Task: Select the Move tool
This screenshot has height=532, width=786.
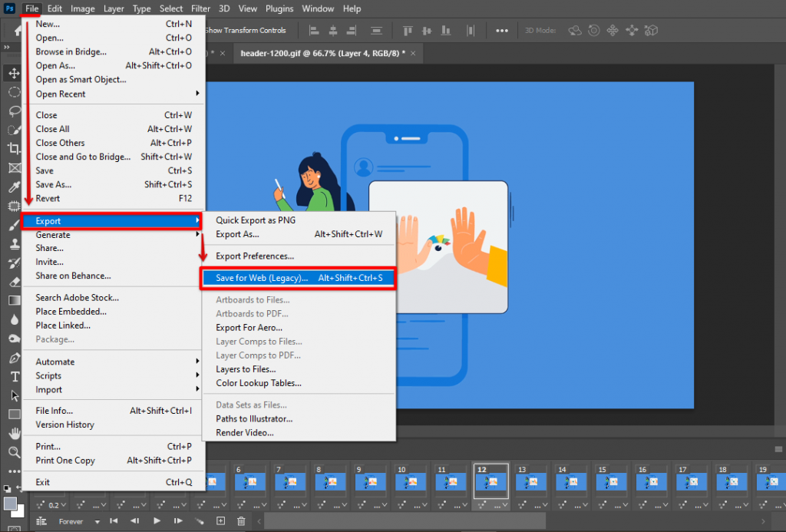Action: tap(14, 74)
